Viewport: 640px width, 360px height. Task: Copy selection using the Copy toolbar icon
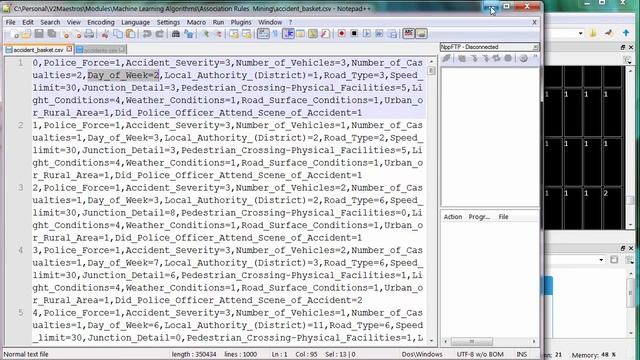click(118, 34)
